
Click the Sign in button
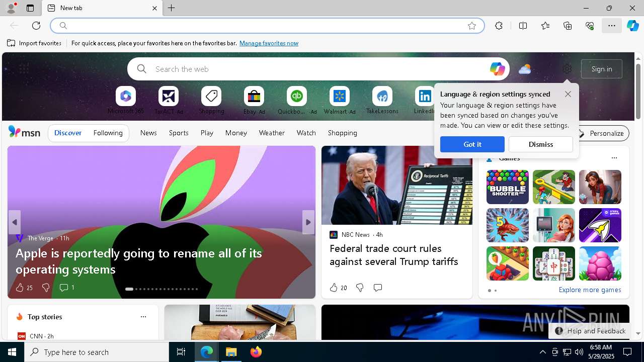tap(602, 69)
